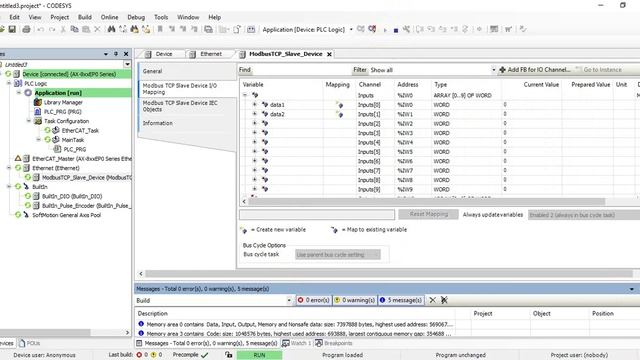Click the Go to Instance button
The height and width of the screenshot is (360, 640).
pos(598,70)
